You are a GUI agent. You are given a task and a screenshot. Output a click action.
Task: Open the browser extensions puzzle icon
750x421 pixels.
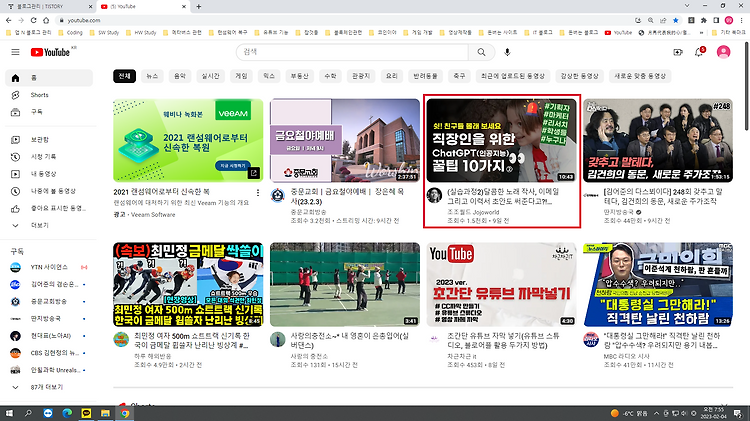click(x=704, y=20)
